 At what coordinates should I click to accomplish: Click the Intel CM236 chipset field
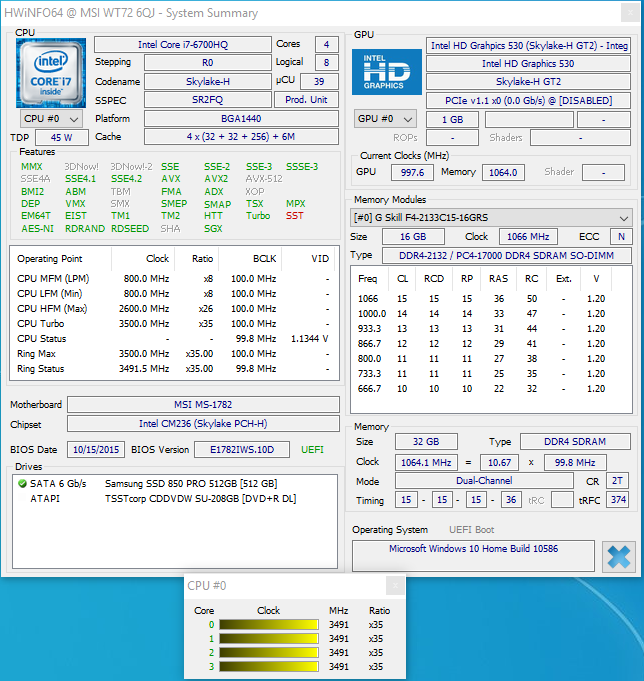tap(203, 423)
